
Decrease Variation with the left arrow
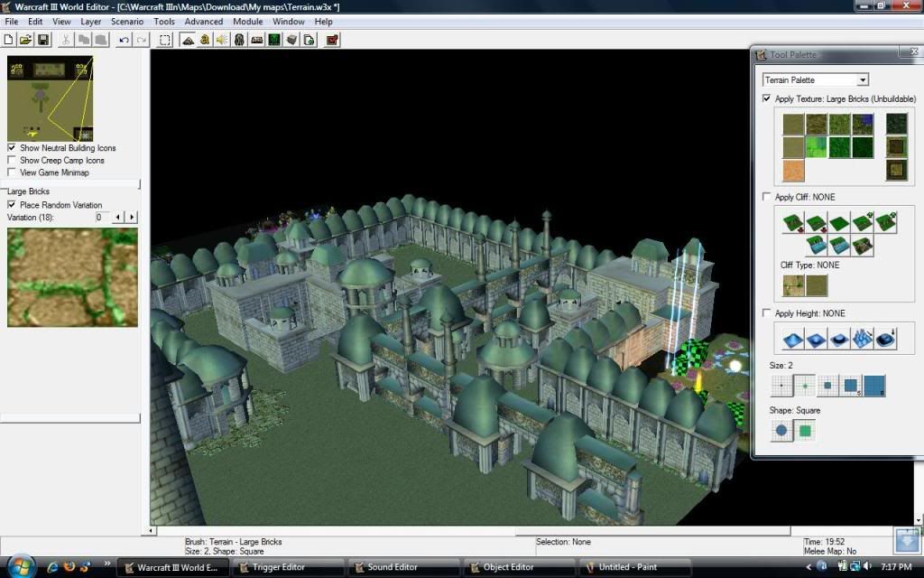pyautogui.click(x=118, y=217)
